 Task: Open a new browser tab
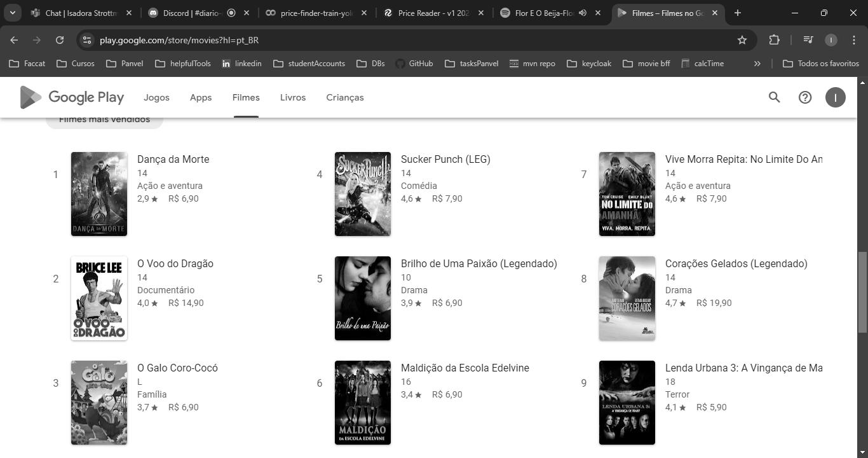pos(737,13)
